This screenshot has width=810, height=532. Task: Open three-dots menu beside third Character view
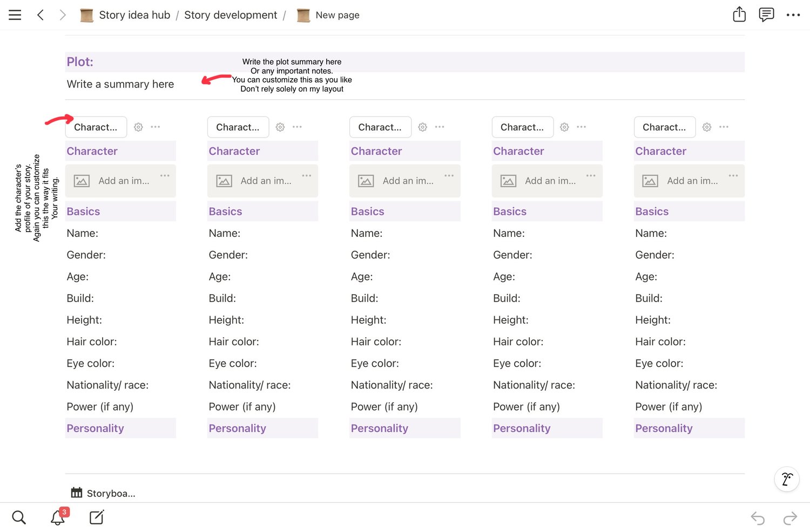tap(440, 127)
